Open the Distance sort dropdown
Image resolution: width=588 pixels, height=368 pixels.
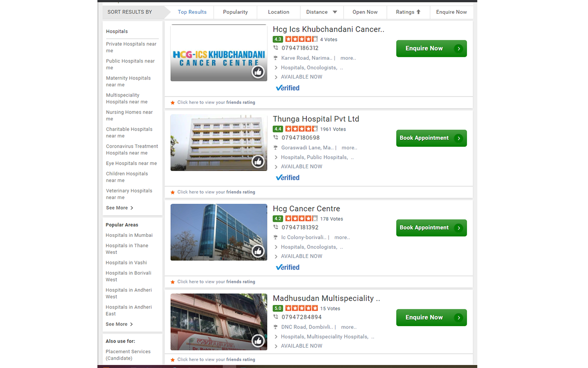point(322,12)
